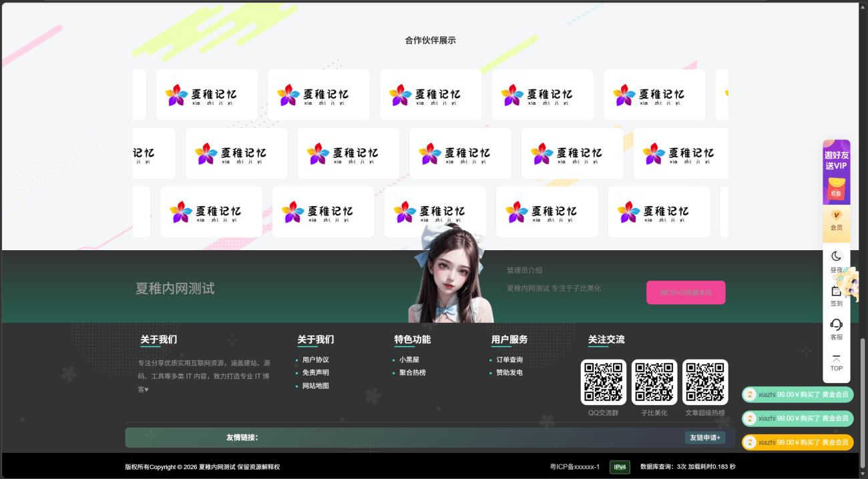Open the 小黑屋 feature link
Viewport: 868px width, 479px height.
click(x=409, y=360)
